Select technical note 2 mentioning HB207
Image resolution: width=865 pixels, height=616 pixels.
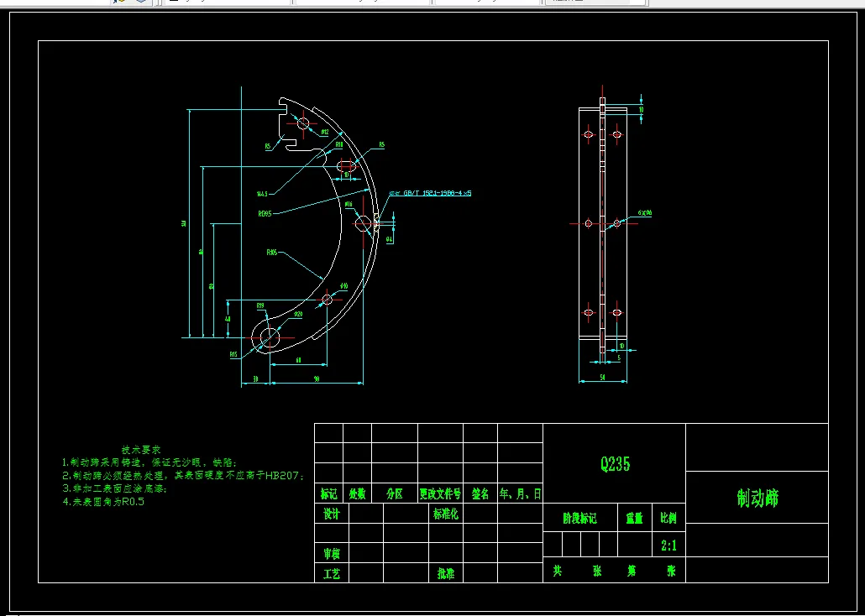click(x=183, y=475)
